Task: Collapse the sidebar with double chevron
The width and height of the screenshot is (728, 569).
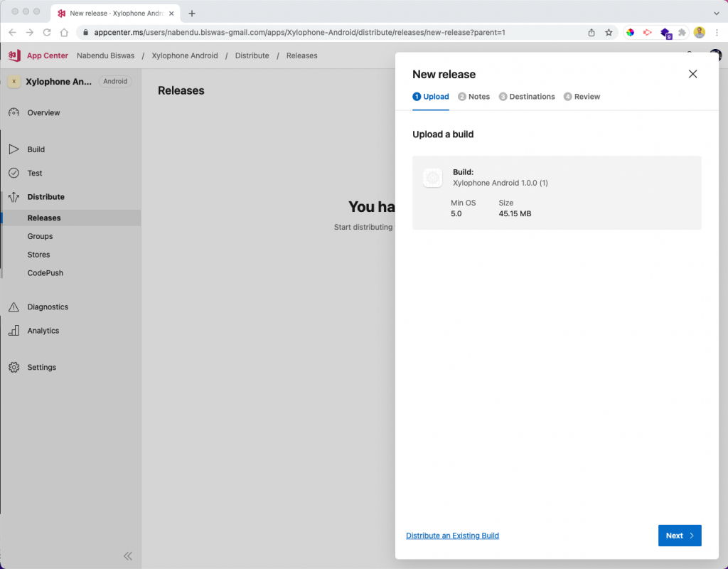Action: [x=128, y=556]
